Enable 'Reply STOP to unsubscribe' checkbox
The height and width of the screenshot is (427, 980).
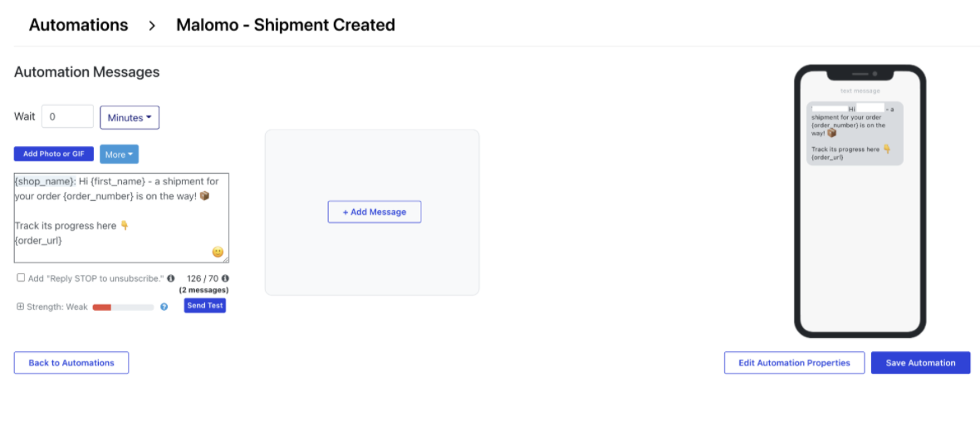[x=21, y=278]
